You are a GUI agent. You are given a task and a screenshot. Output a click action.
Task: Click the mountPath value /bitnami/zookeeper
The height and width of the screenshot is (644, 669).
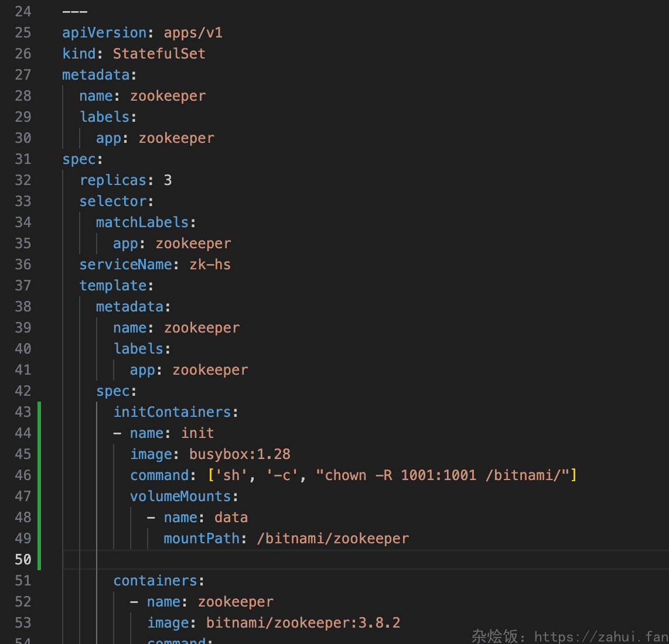(x=333, y=538)
